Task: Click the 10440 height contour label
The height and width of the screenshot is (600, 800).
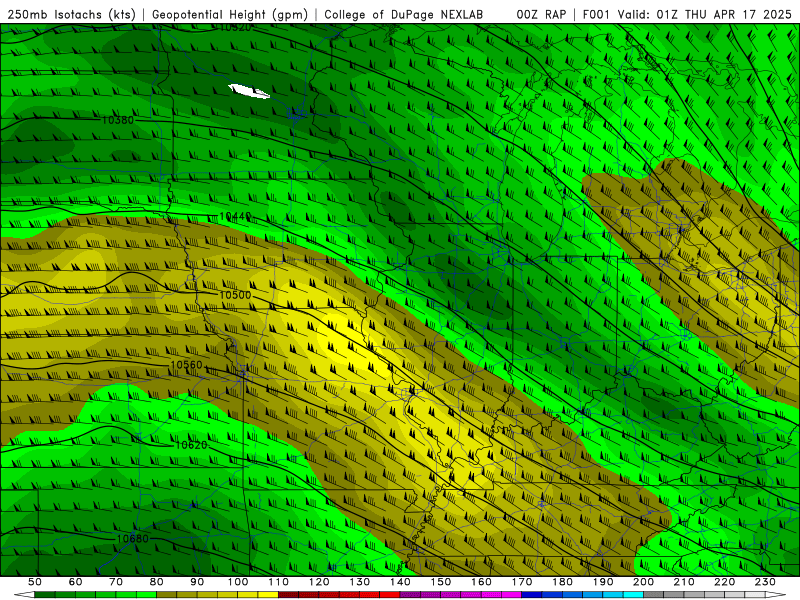Action: point(235,216)
